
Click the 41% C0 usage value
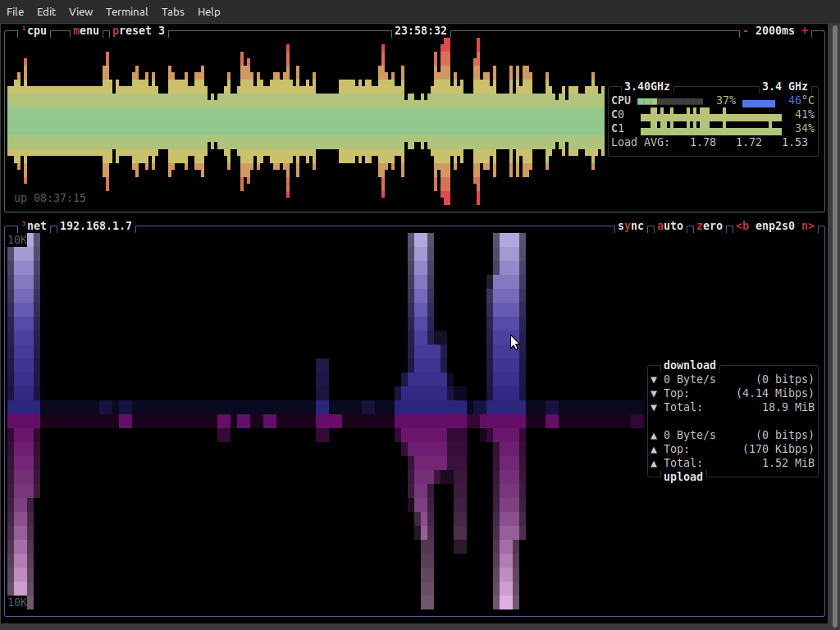[x=805, y=115]
